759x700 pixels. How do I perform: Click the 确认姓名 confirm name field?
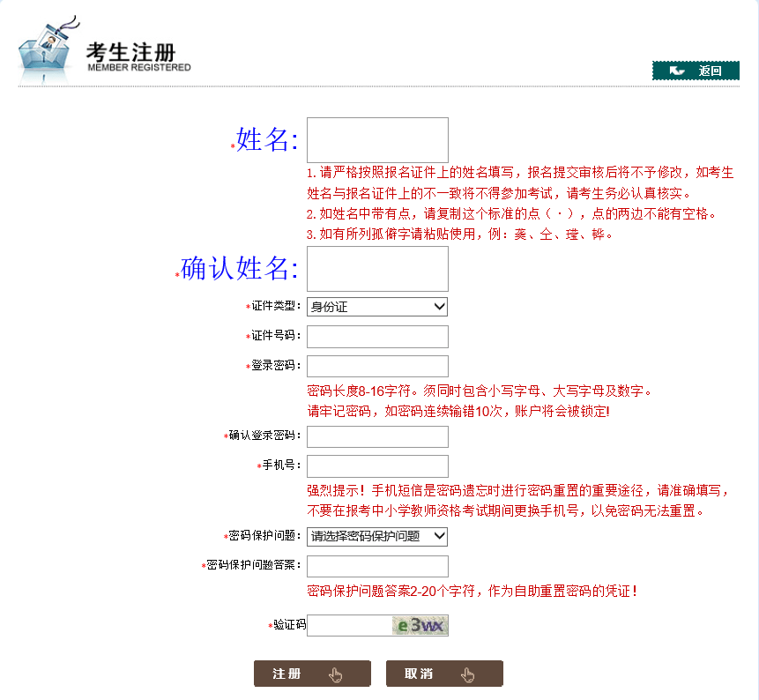[x=377, y=269]
